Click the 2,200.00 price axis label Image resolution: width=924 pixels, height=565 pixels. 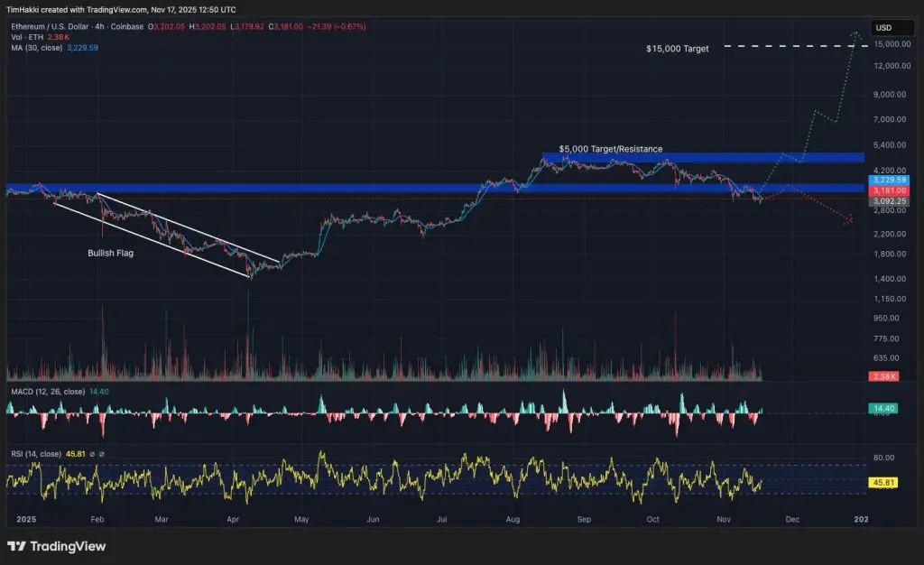click(x=890, y=234)
